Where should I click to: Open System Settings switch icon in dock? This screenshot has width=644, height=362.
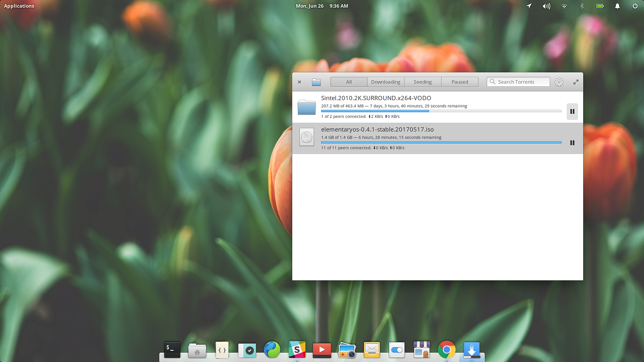click(x=397, y=350)
